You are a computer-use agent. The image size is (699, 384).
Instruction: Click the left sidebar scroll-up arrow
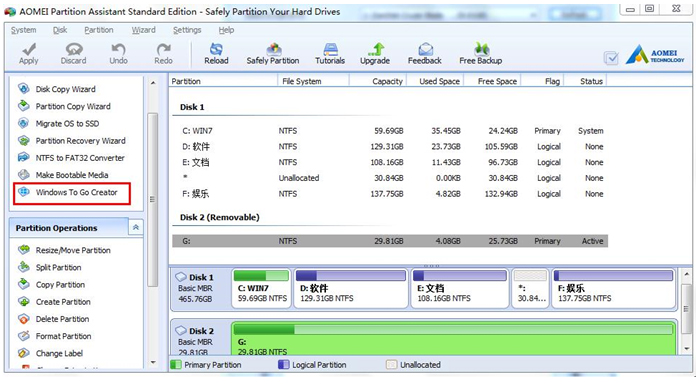click(153, 83)
